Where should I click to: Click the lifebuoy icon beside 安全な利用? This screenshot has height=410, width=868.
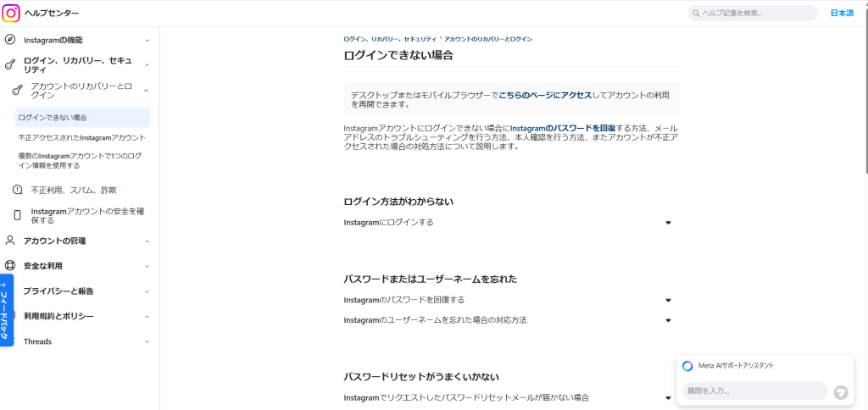[10, 266]
